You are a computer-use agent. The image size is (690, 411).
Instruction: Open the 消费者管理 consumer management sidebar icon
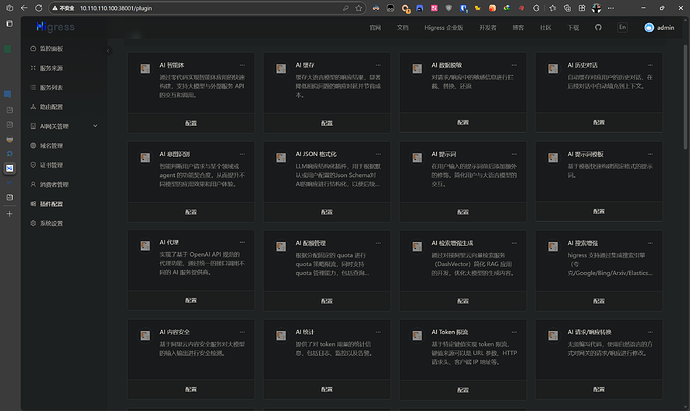(x=33, y=184)
